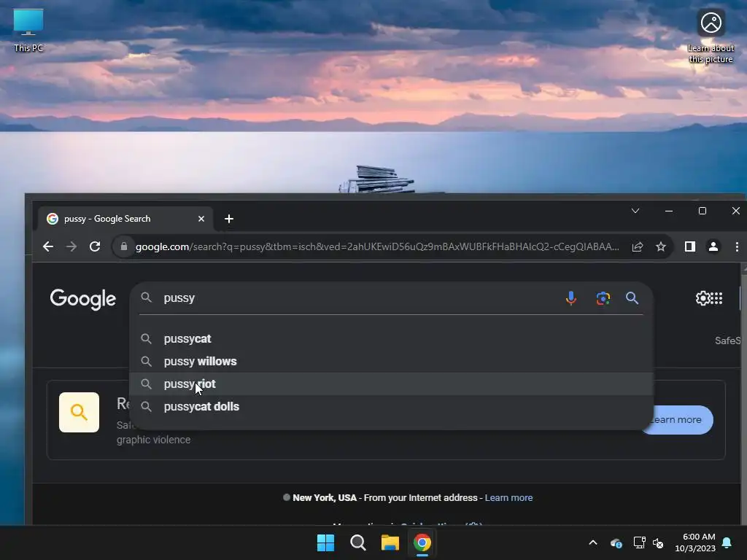Open Chrome side panel icon
The height and width of the screenshot is (560, 747).
click(x=690, y=246)
